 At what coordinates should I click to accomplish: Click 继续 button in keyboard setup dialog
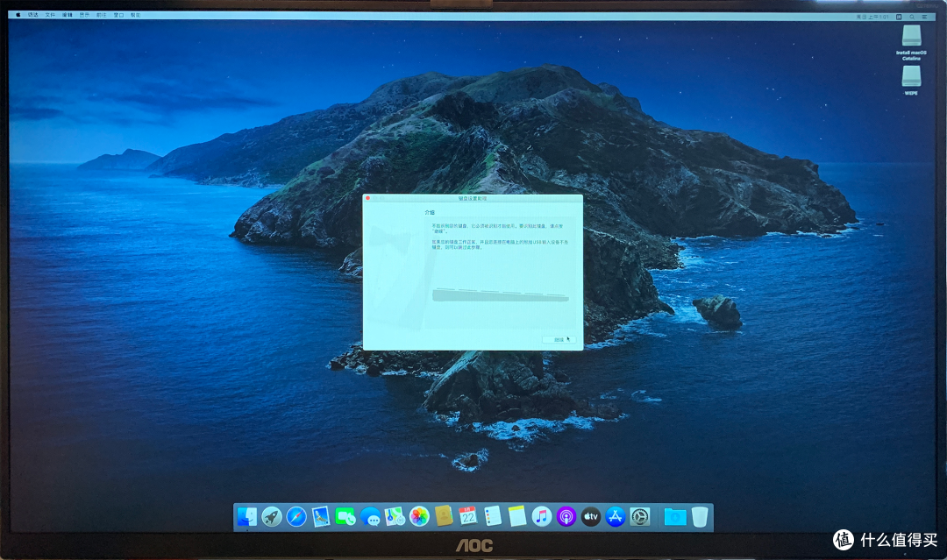click(x=559, y=340)
